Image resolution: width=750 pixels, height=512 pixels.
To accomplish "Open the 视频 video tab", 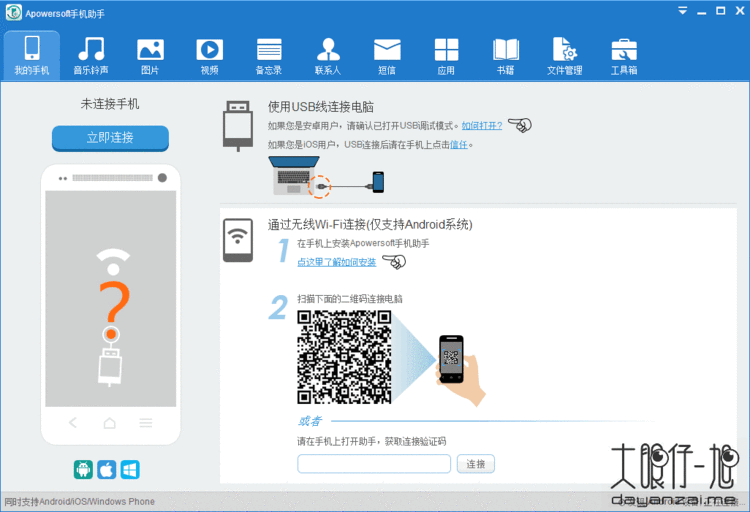I will [x=210, y=55].
